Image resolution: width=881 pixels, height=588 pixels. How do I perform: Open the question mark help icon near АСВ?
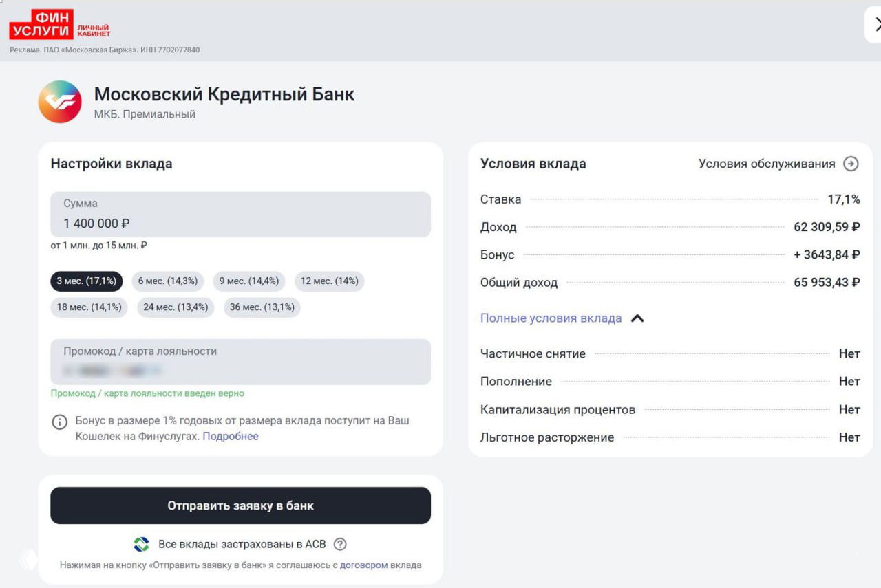click(339, 543)
